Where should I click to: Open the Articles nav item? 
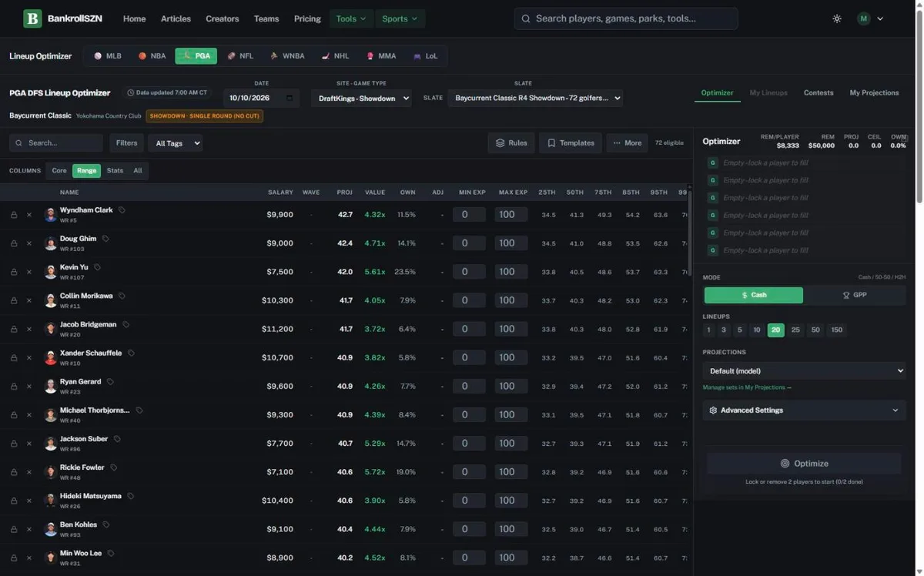click(x=176, y=18)
